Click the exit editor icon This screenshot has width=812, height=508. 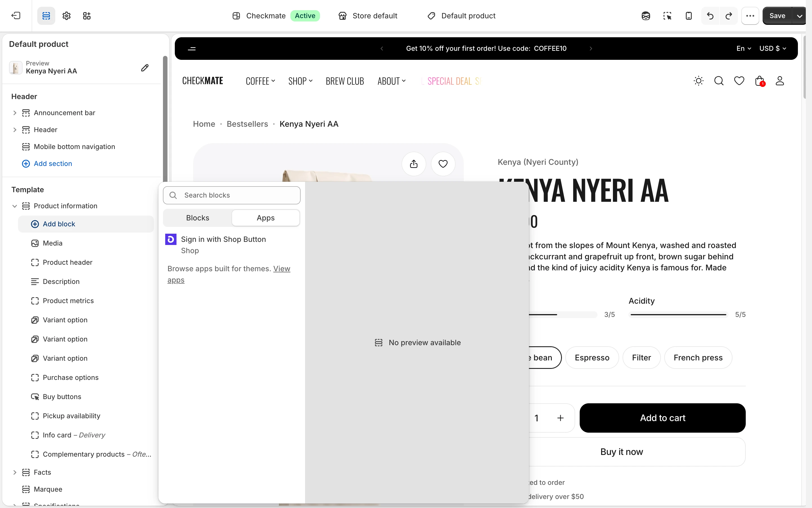click(16, 16)
